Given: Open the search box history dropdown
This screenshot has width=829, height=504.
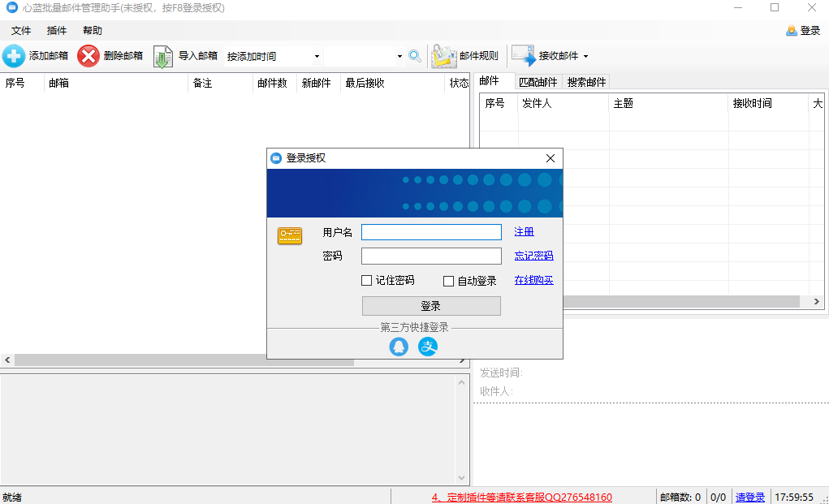Looking at the screenshot, I should pyautogui.click(x=399, y=56).
